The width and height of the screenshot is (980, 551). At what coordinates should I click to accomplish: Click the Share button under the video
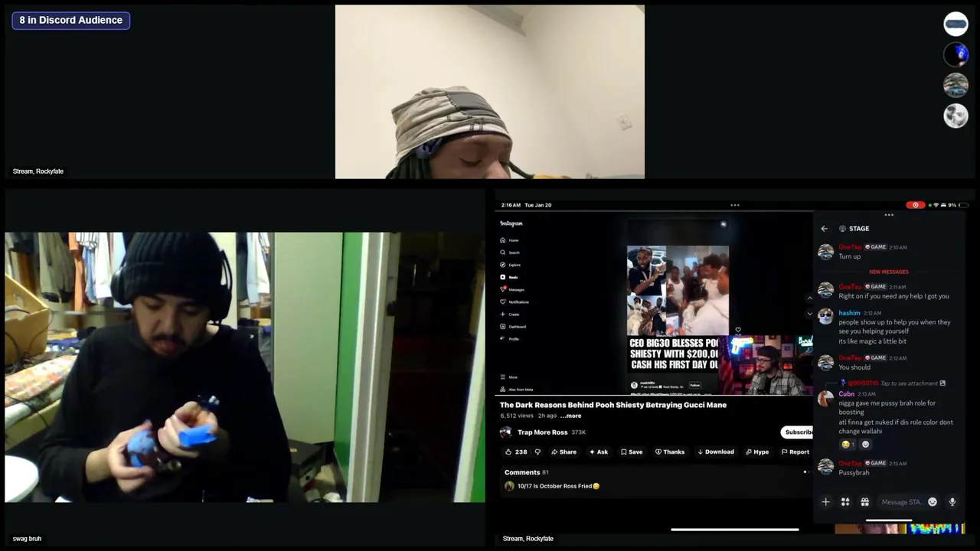coord(563,452)
